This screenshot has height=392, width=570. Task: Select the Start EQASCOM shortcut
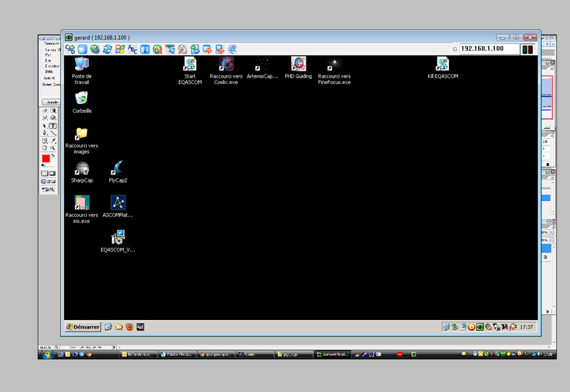click(190, 71)
